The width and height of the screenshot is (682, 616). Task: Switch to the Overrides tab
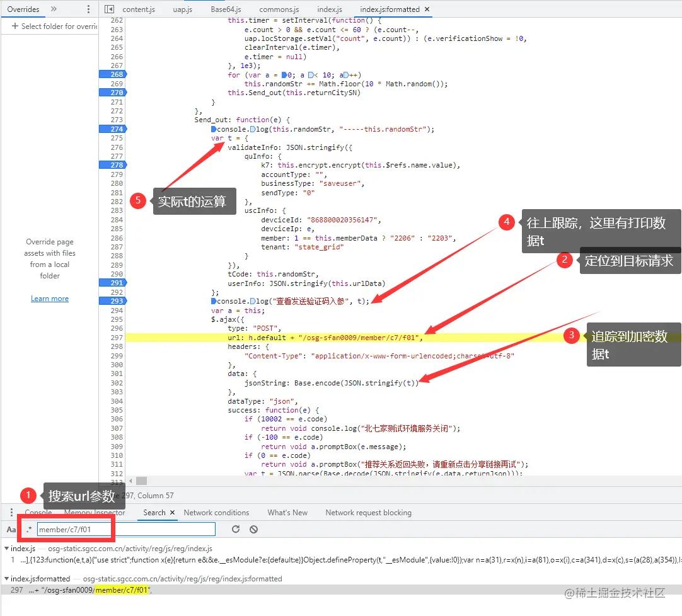pos(23,9)
